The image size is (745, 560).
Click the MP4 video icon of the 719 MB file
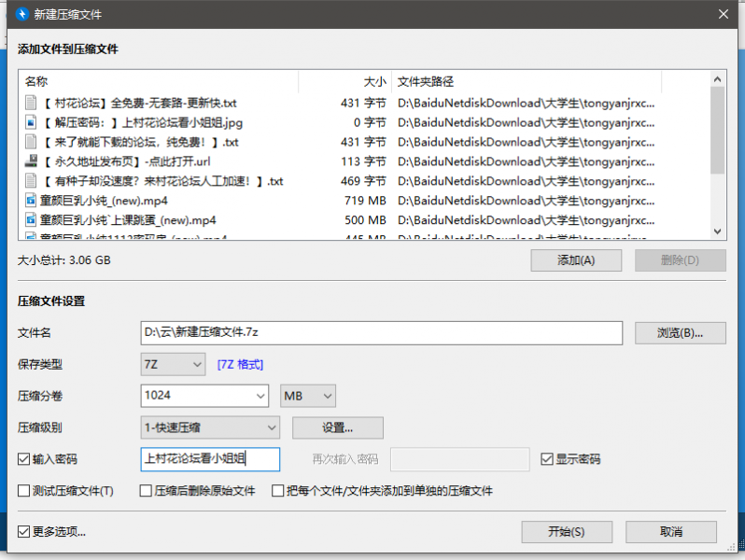pyautogui.click(x=30, y=201)
